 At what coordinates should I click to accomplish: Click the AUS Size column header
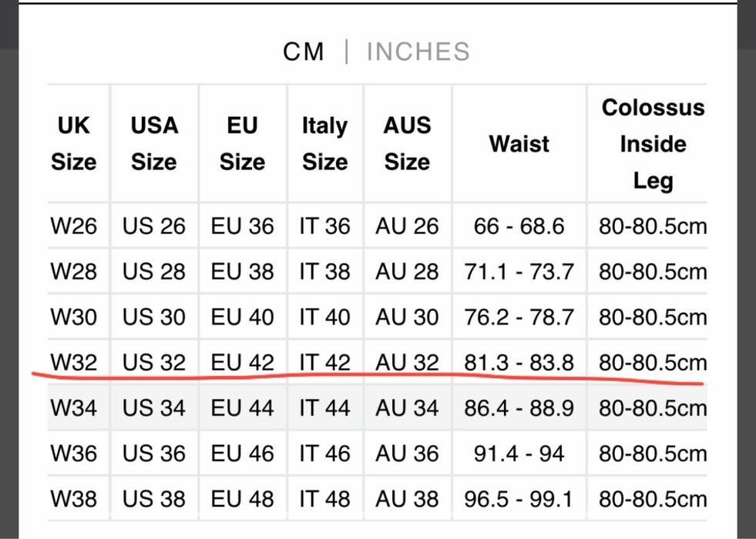click(407, 143)
